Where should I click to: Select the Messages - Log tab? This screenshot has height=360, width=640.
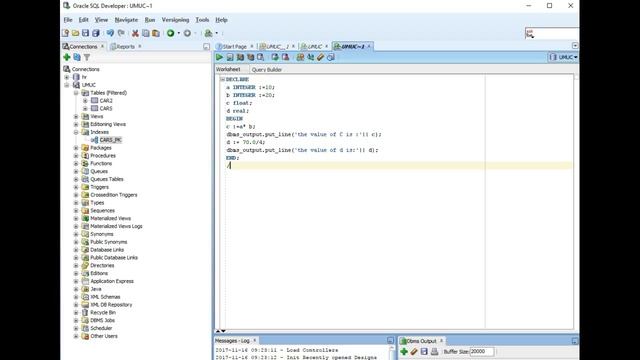(x=232, y=341)
